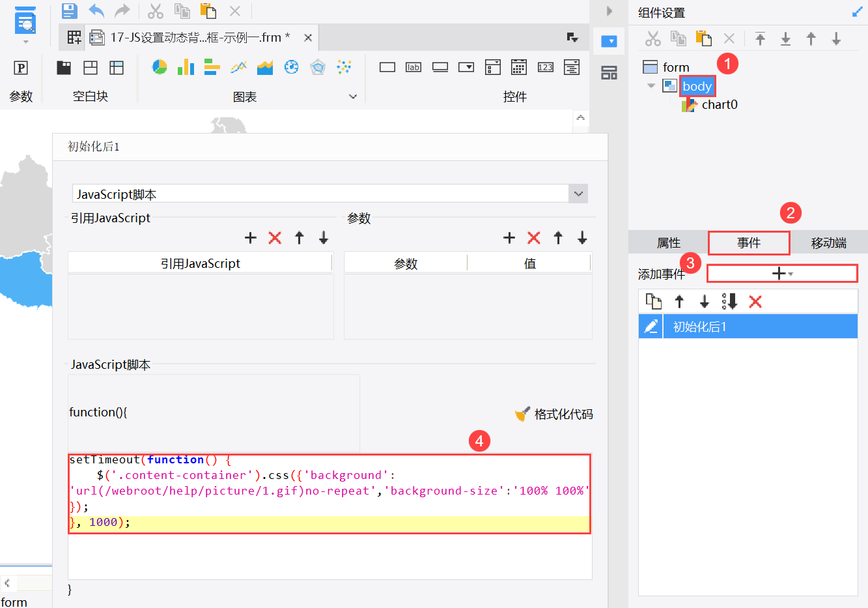Move referenced JavaScript up
The image size is (868, 608).
pos(300,238)
